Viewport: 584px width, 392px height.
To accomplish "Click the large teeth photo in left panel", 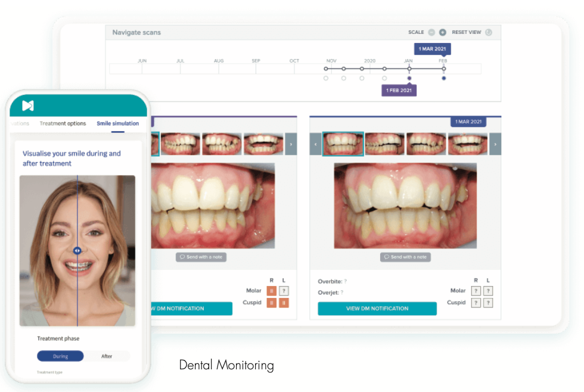I will pos(213,206).
